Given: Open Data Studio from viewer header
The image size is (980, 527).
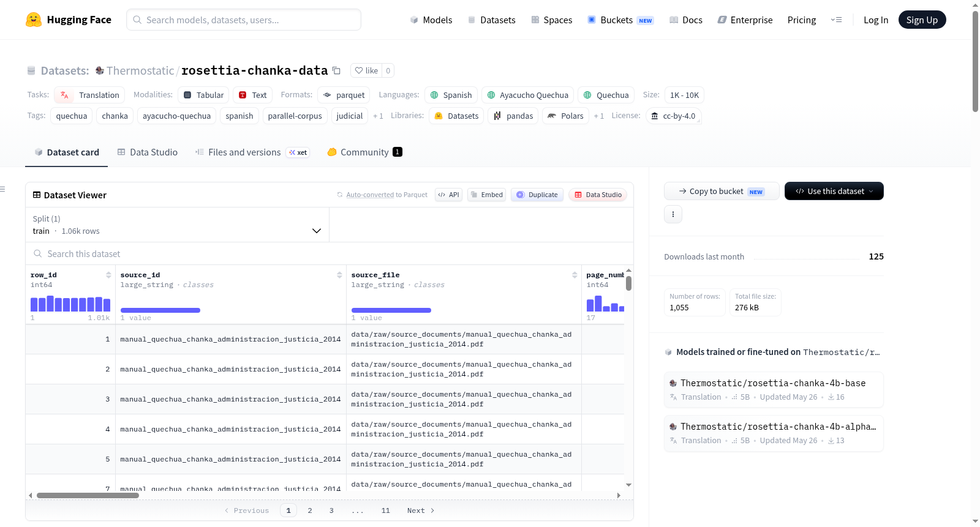Looking at the screenshot, I should tap(598, 195).
